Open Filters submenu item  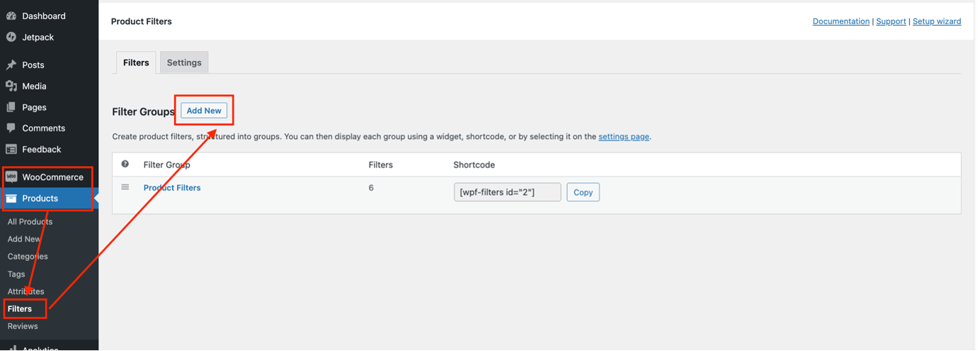click(20, 309)
